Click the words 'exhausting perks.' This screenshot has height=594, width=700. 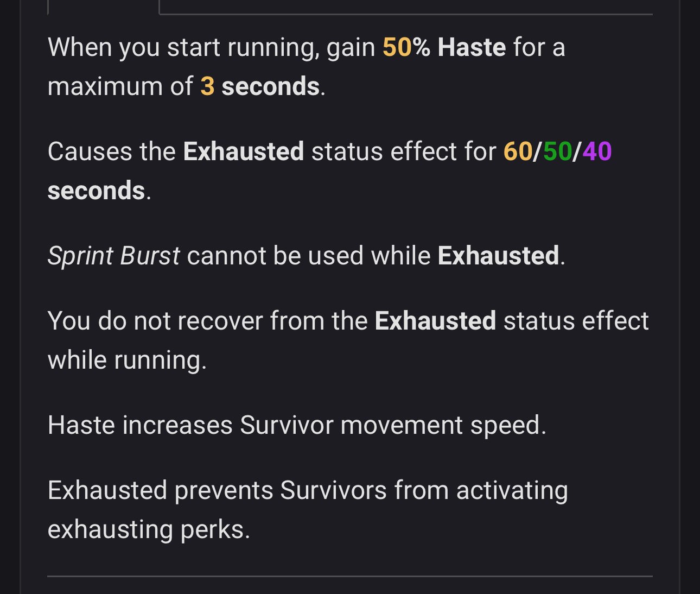click(149, 529)
